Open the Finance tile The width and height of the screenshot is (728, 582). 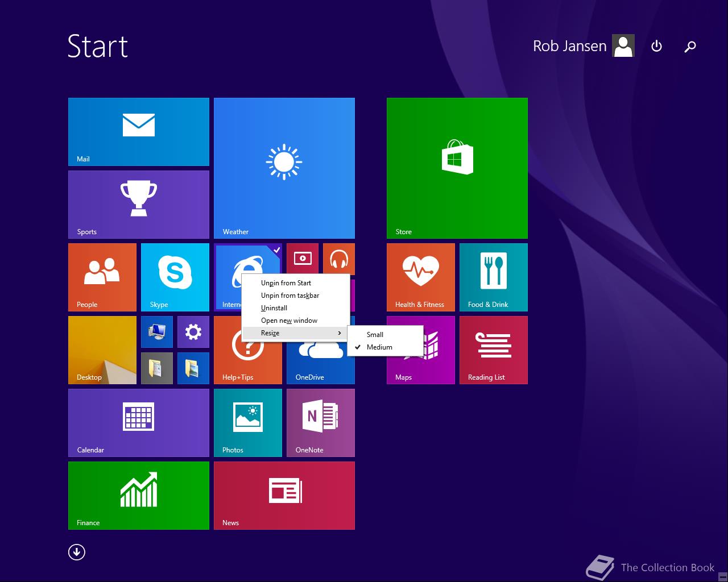coord(139,496)
